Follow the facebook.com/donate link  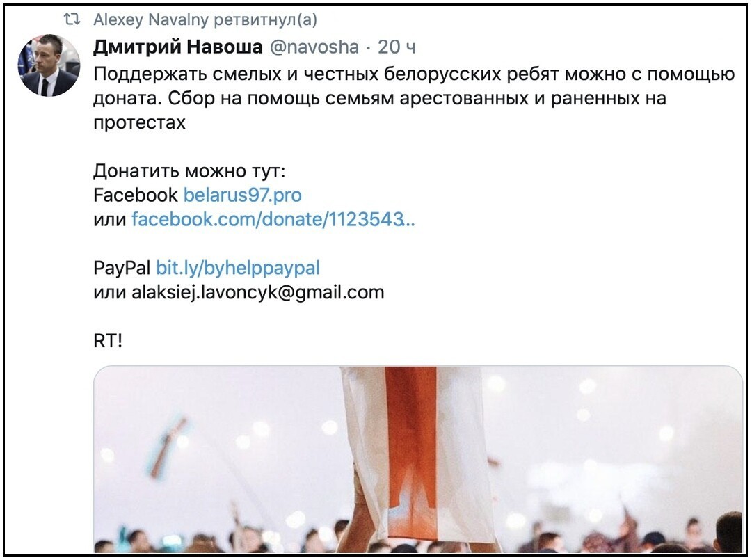pyautogui.click(x=273, y=220)
